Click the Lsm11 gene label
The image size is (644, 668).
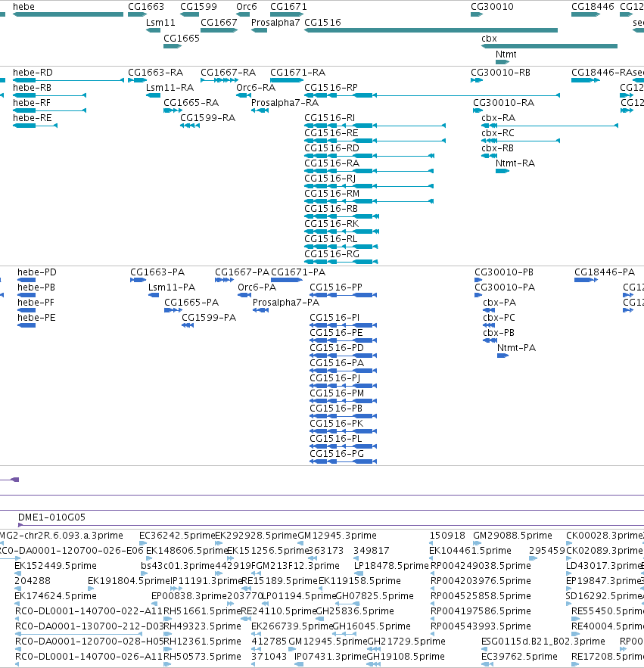160,22
